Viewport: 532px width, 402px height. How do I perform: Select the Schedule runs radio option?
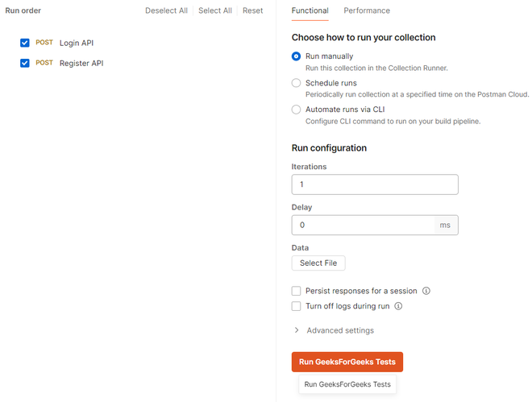coord(297,83)
